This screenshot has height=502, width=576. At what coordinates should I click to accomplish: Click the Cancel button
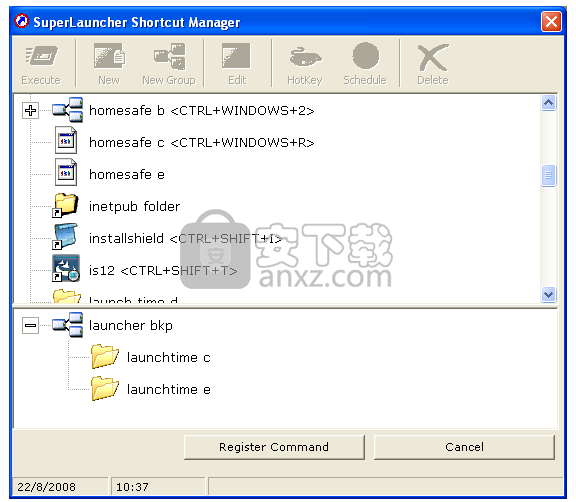click(x=464, y=447)
